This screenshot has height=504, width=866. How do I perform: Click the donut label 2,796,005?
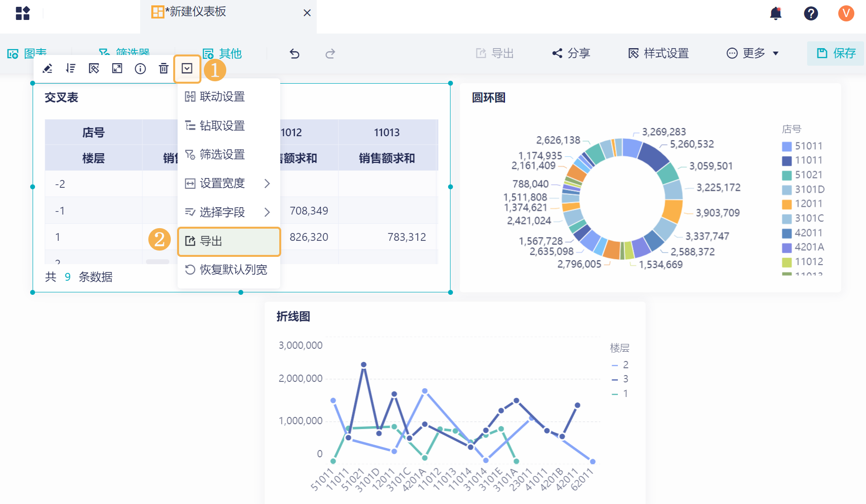point(579,264)
